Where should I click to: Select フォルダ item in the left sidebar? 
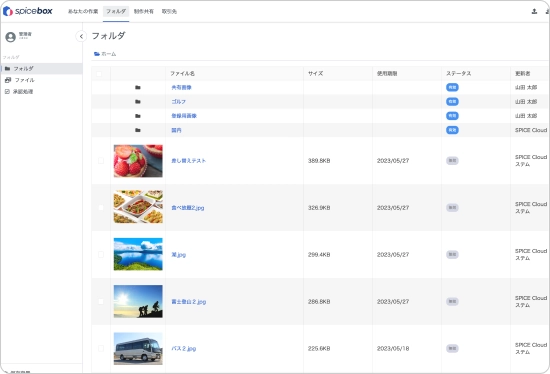pos(42,68)
